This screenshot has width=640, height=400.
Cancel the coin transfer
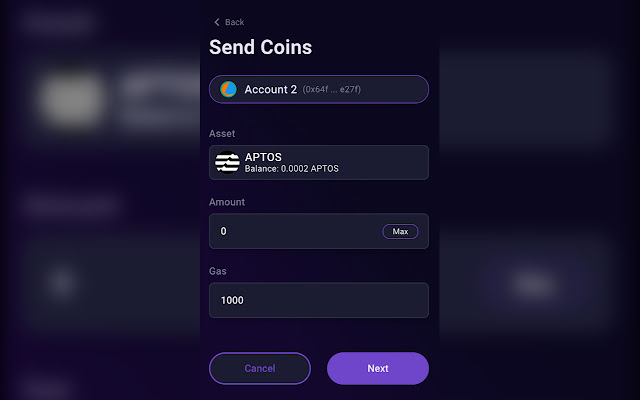[x=260, y=369]
